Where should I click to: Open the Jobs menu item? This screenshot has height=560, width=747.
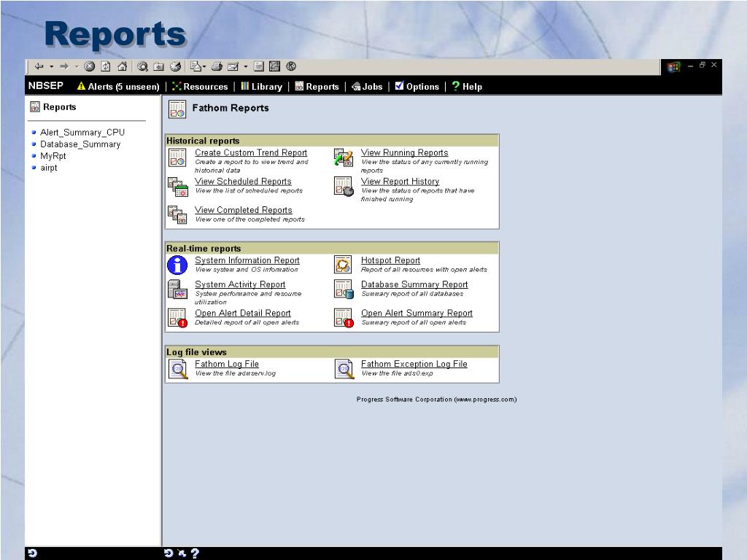[367, 86]
